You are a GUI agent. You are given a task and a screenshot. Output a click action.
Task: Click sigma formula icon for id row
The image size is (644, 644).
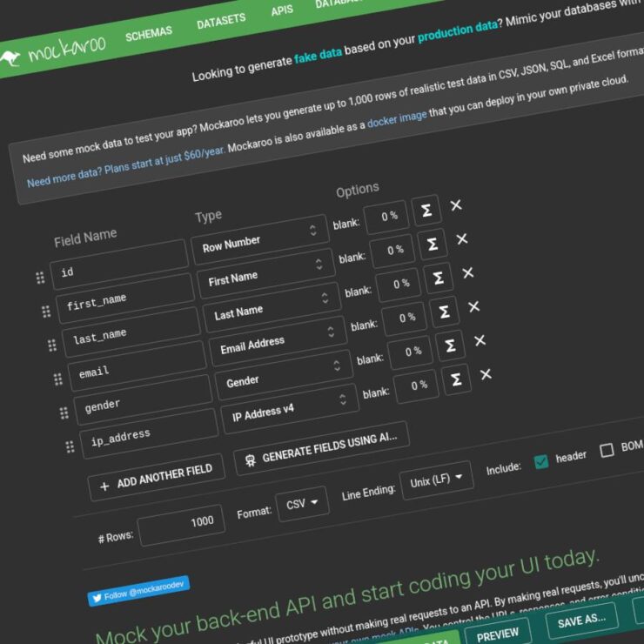point(426,211)
